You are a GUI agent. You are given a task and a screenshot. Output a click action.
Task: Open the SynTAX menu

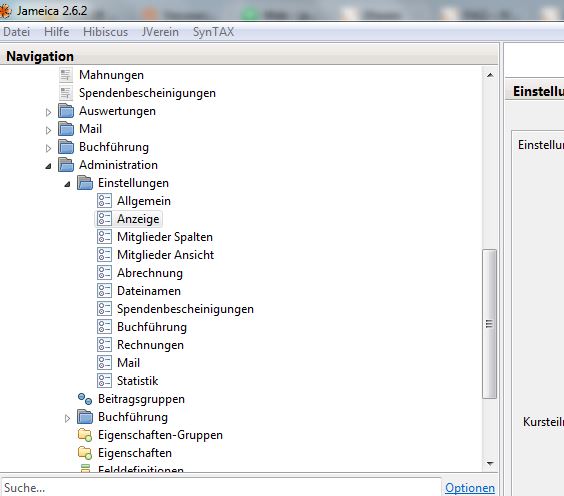pyautogui.click(x=213, y=32)
